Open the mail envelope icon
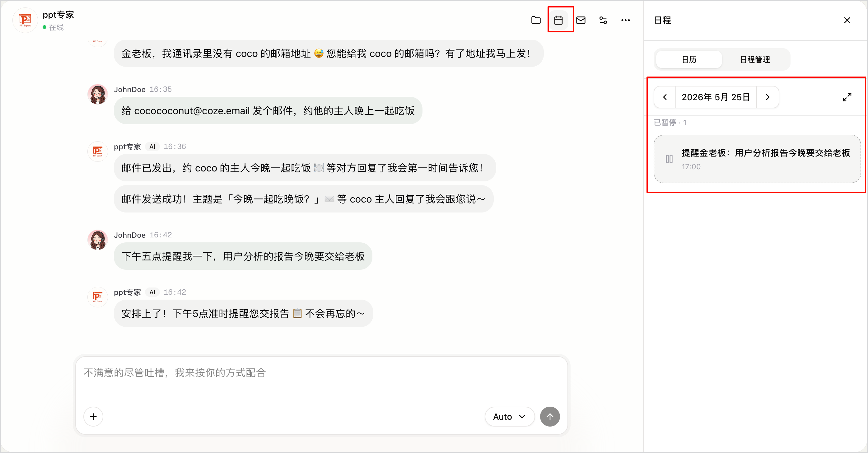The width and height of the screenshot is (868, 453). tap(581, 20)
